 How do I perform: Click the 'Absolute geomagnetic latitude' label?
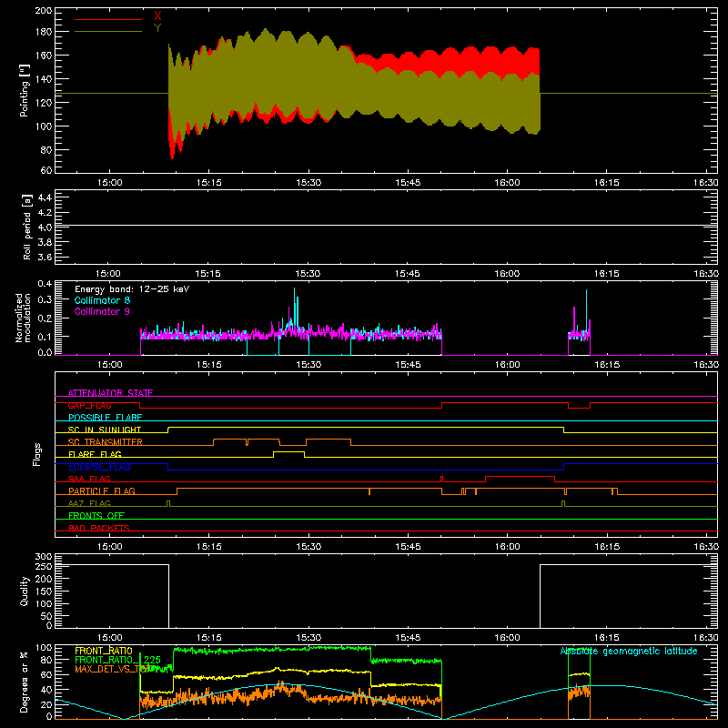pyautogui.click(x=629, y=651)
